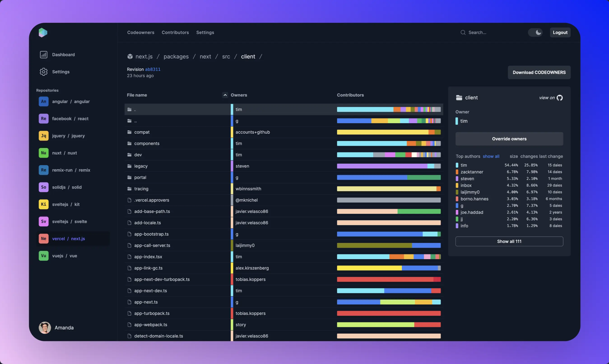Select app-webpack.ts file name
This screenshot has height=364, width=609.
(x=151, y=325)
